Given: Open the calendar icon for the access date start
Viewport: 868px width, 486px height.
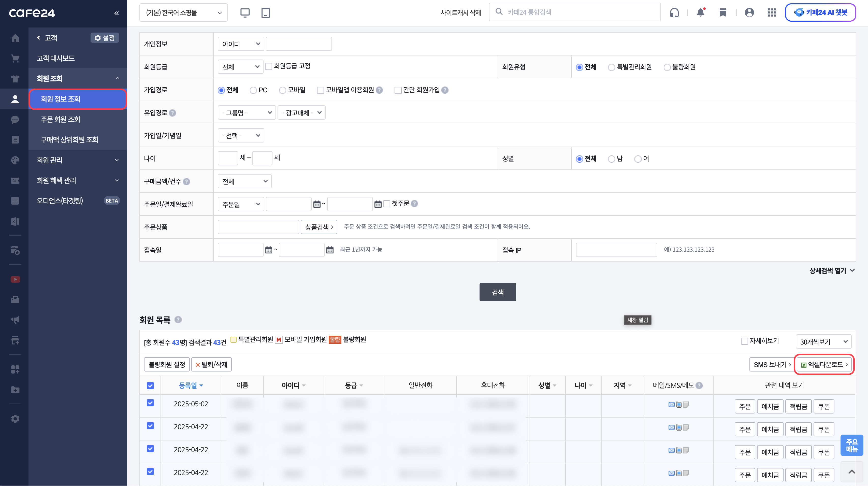Looking at the screenshot, I should tap(269, 250).
